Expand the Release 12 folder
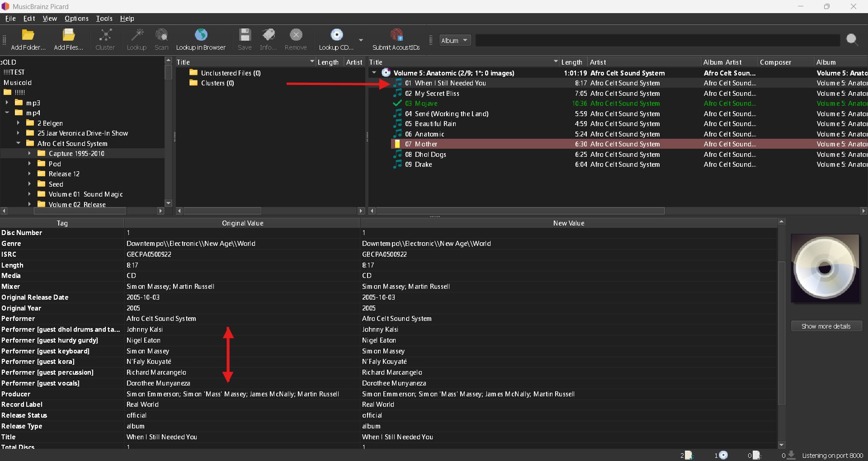868x461 pixels. (29, 174)
